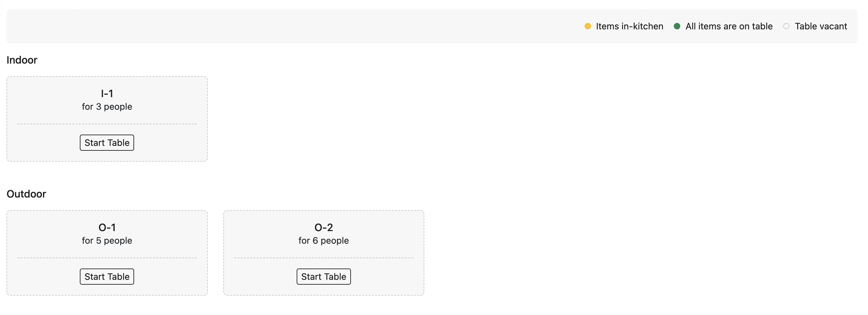This screenshot has width=868, height=315.
Task: Click the dashed Table vacant circle icon
Action: [786, 26]
